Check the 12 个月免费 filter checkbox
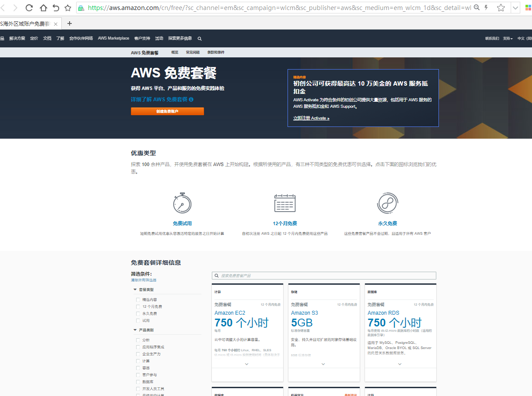532x396 pixels. tap(138, 306)
